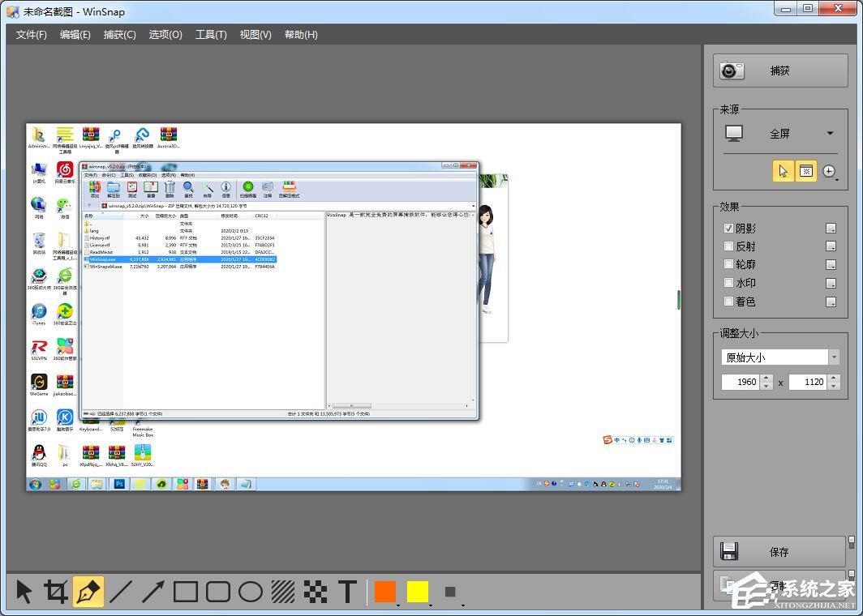Open the 工具(T) menu
The image size is (863, 616).
pyautogui.click(x=211, y=35)
